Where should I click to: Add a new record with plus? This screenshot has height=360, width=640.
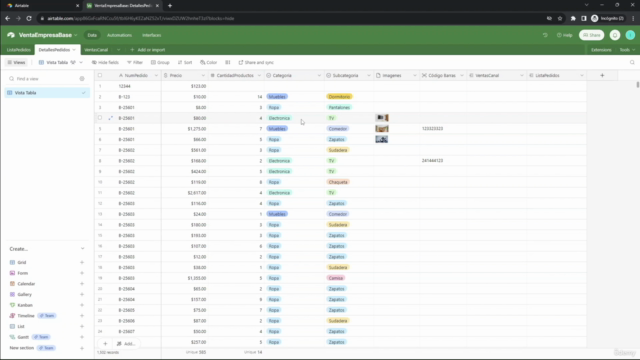click(x=105, y=344)
